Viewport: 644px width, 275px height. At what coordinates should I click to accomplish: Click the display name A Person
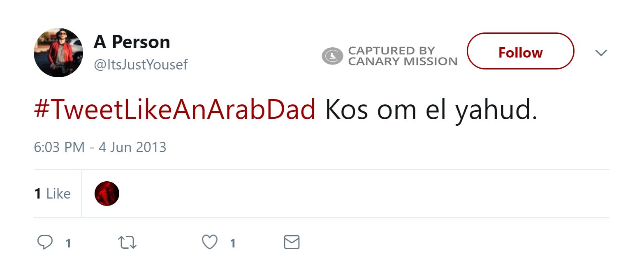(x=132, y=42)
